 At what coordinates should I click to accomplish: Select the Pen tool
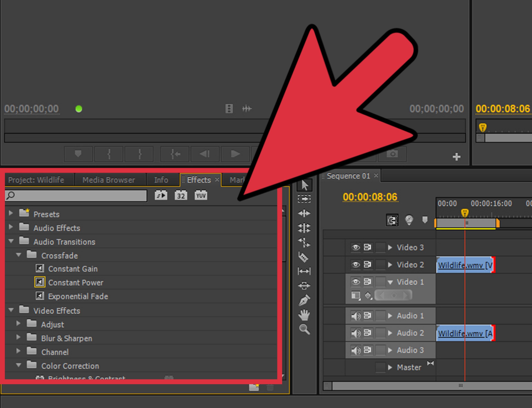304,300
